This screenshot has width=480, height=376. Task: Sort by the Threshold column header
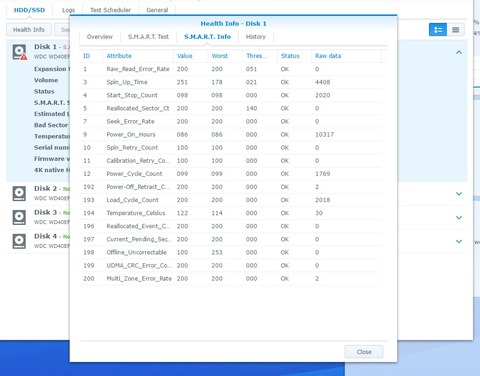coord(260,56)
